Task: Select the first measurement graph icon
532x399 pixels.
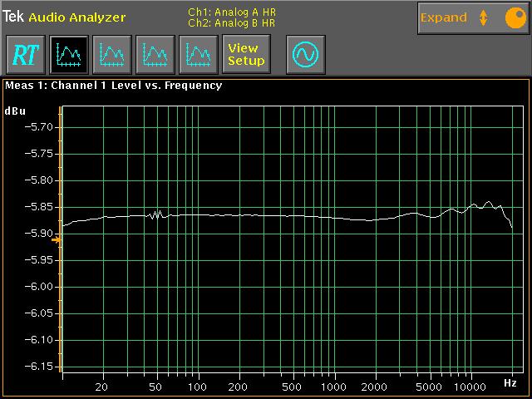Action: pos(67,55)
